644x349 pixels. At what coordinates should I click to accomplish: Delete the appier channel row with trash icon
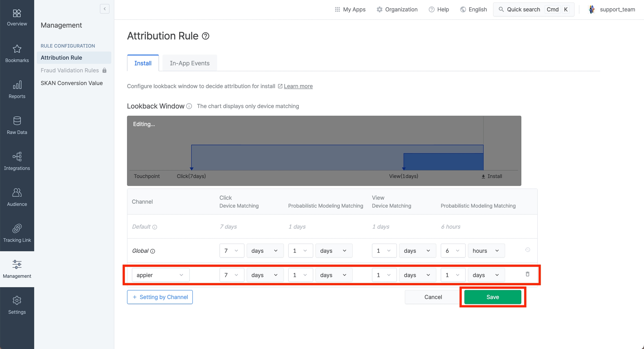tap(527, 274)
